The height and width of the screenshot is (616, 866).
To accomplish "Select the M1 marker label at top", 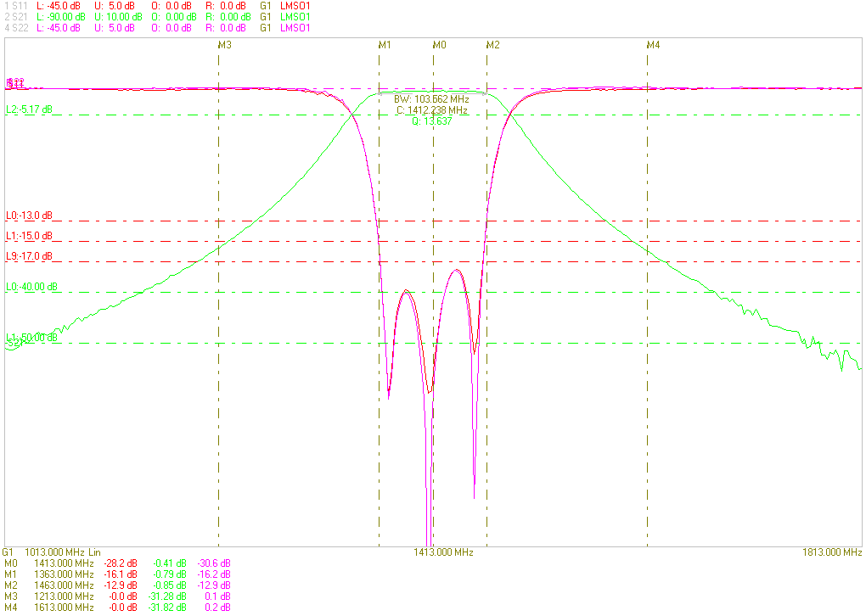I will [385, 45].
